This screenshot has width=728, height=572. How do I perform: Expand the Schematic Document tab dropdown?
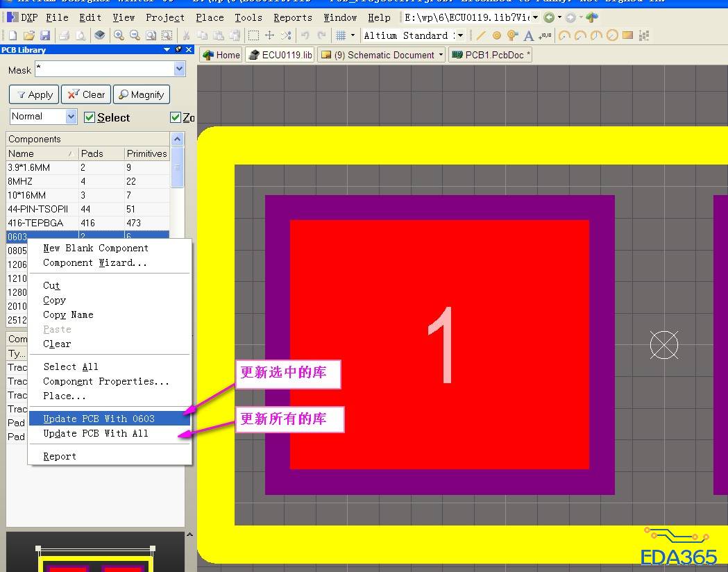pos(441,55)
